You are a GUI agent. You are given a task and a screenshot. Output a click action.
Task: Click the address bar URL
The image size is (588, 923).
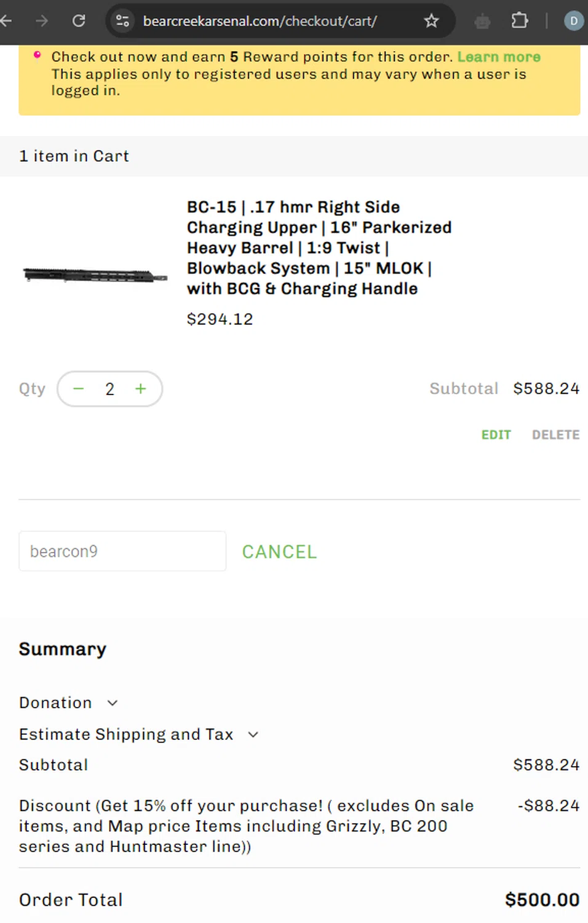[260, 21]
